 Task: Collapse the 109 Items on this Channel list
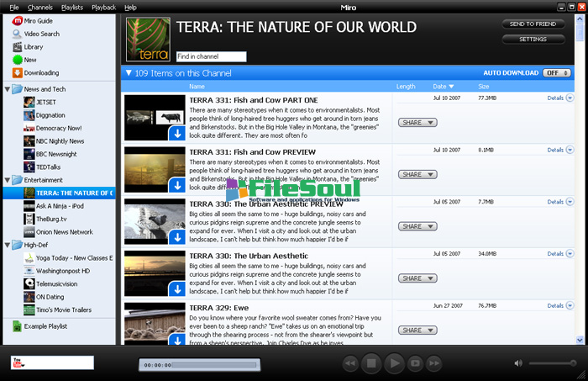pyautogui.click(x=128, y=73)
